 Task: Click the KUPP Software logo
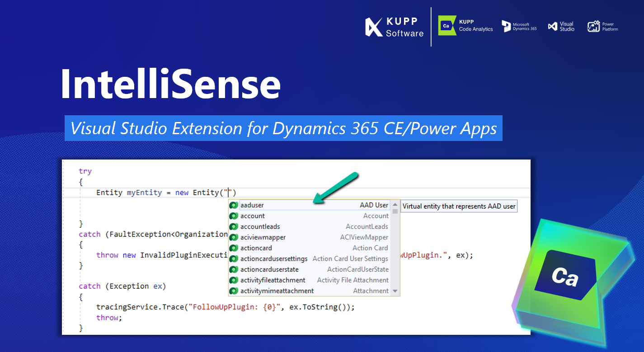click(x=394, y=27)
